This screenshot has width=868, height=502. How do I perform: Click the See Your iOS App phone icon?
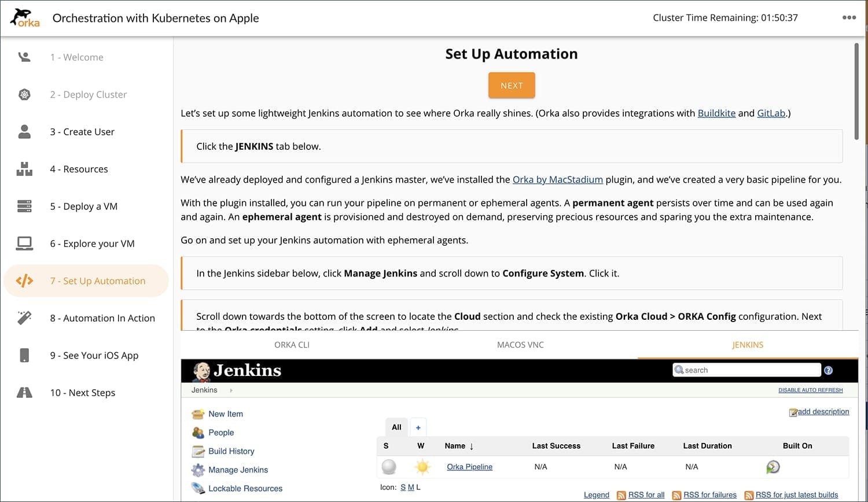coord(24,355)
